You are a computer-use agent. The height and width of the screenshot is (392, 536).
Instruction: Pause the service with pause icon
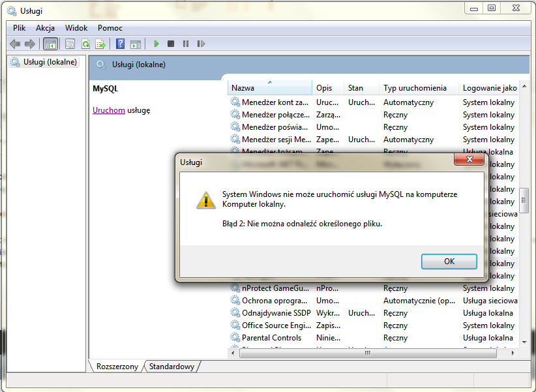(x=186, y=44)
